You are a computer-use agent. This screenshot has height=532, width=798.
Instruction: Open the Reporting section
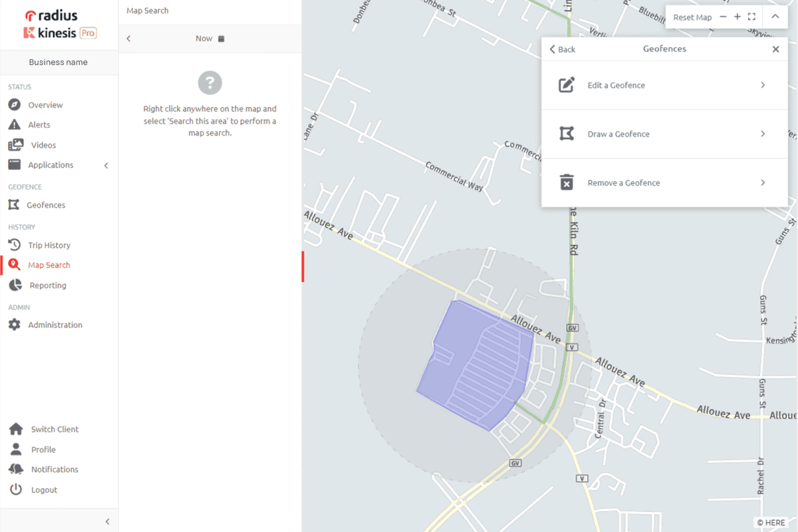click(45, 285)
